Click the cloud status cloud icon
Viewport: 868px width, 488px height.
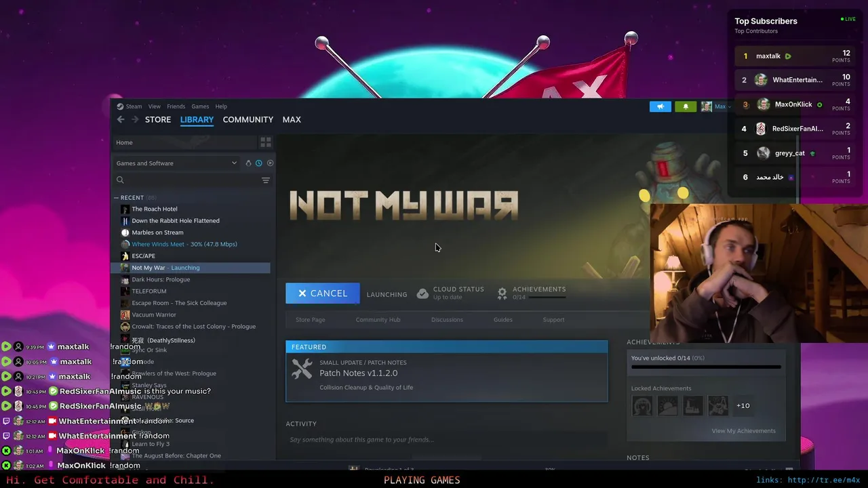(422, 293)
